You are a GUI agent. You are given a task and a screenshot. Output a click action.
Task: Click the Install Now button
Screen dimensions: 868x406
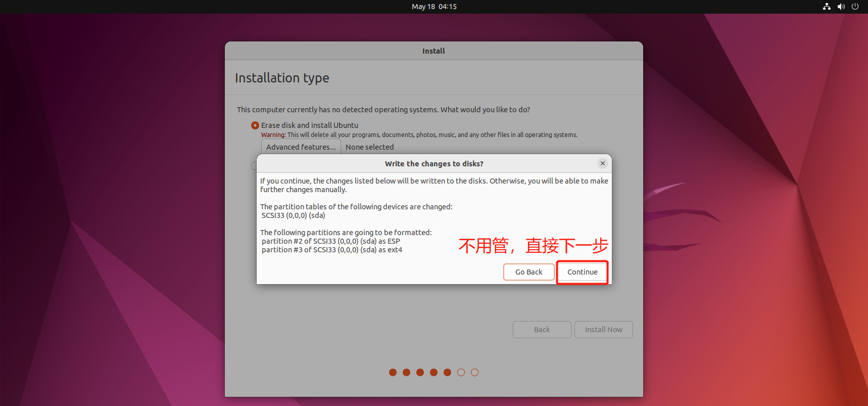click(603, 330)
